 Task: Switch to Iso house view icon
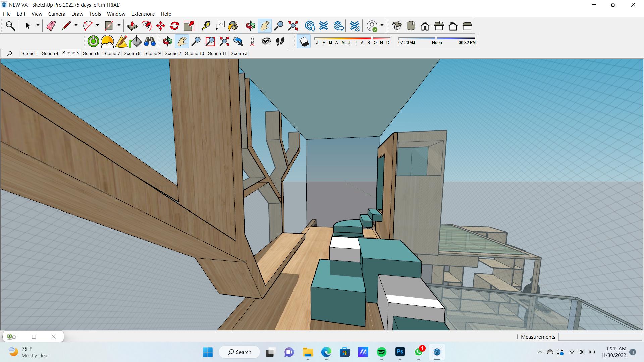pos(396,26)
